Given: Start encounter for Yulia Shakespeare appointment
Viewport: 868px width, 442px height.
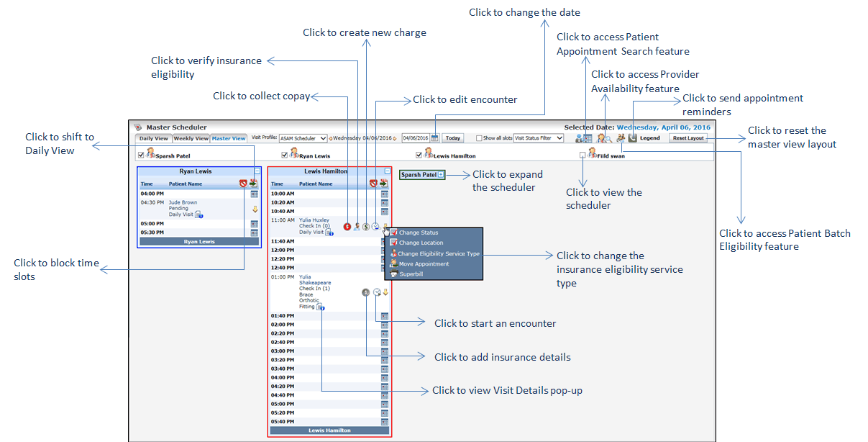Looking at the screenshot, I should (x=377, y=292).
